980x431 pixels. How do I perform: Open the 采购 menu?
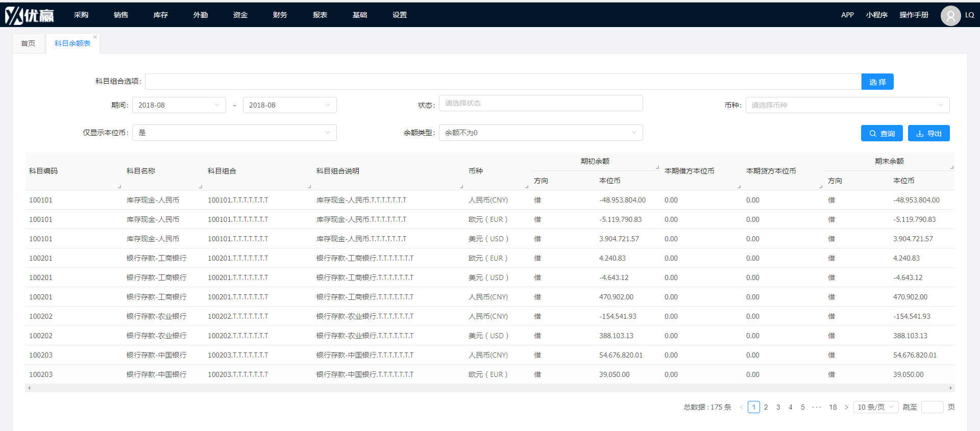[81, 15]
